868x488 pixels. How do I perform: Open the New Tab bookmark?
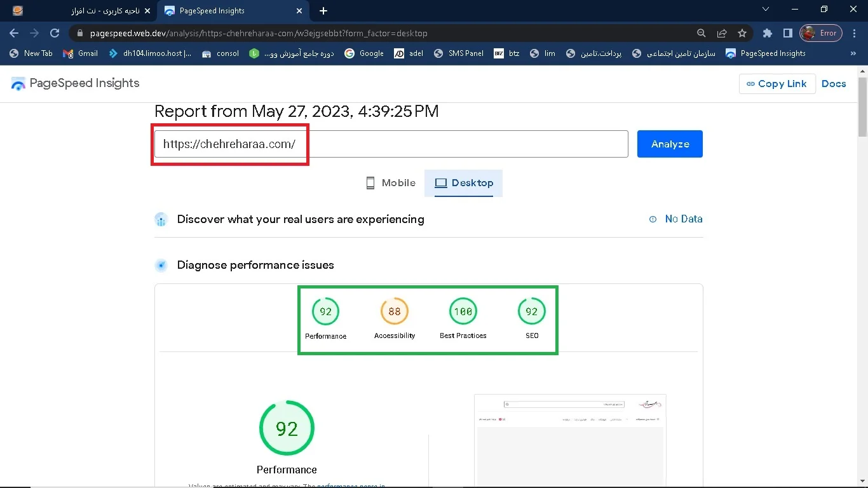[x=31, y=53]
